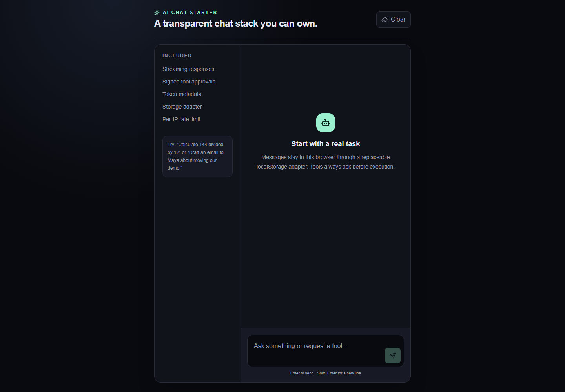Screen dimensions: 565x392
Task: Click Token metadata list entry
Action: tap(182, 94)
